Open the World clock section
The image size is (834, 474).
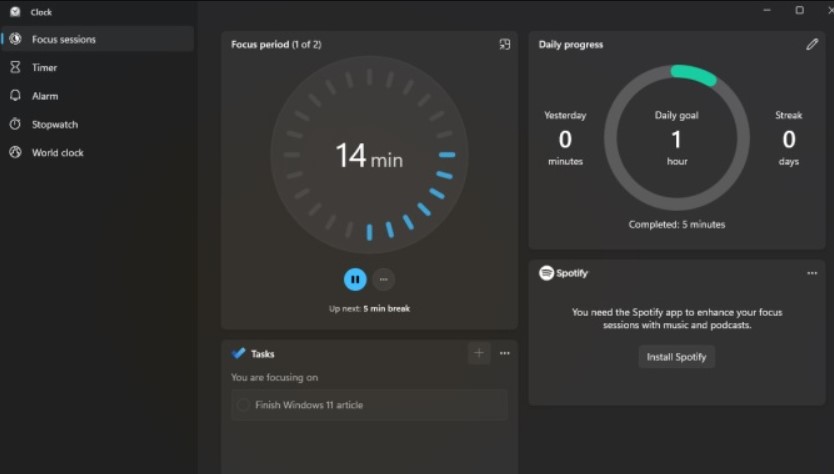point(97,153)
